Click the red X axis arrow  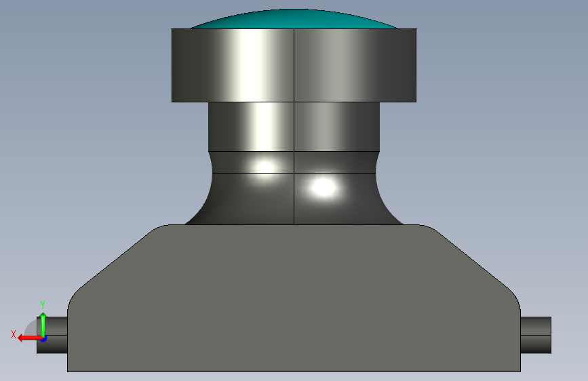click(29, 338)
